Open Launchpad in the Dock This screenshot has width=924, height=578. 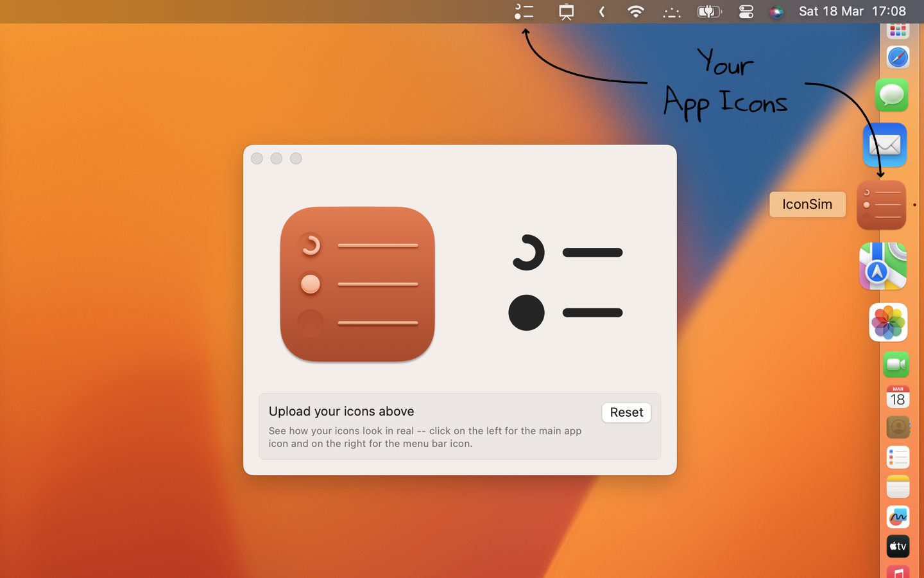898,30
